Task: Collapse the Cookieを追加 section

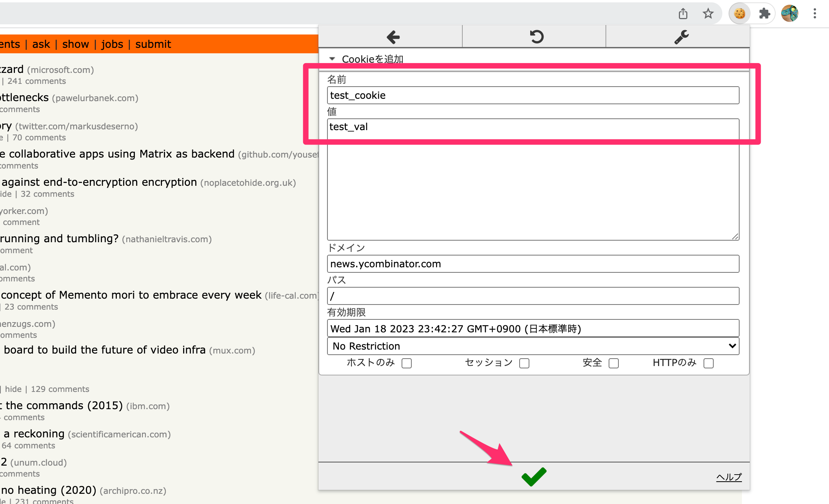Action: coord(332,59)
